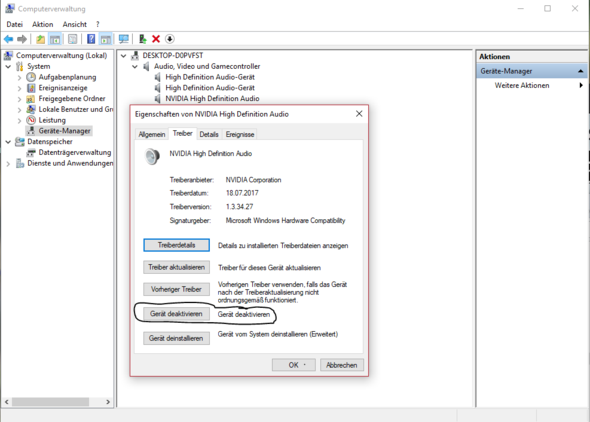
Task: Click the Ereignisanzeige icon
Action: [31, 88]
